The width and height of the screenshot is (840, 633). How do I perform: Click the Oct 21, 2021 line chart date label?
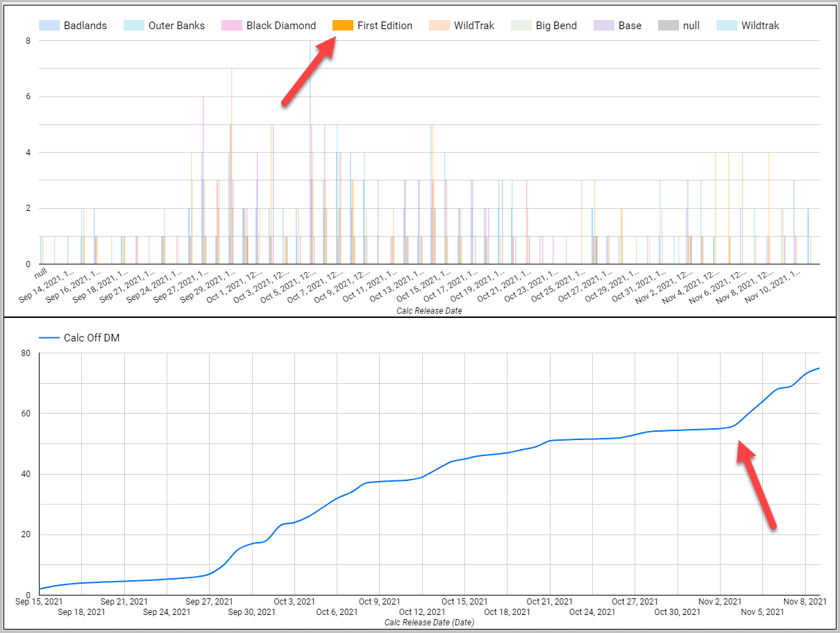[x=550, y=602]
